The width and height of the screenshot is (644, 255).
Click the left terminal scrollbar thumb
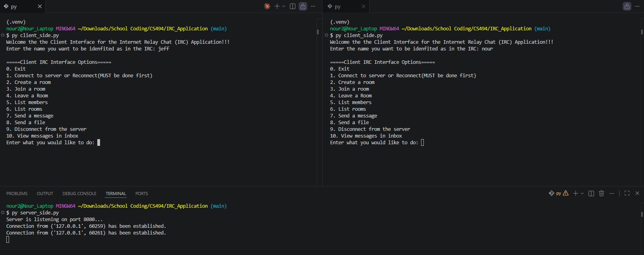click(317, 32)
